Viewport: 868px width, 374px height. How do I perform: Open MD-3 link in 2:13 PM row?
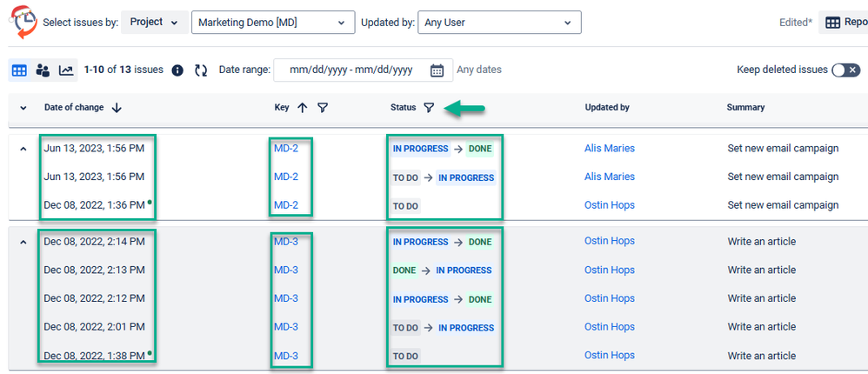pyautogui.click(x=286, y=270)
